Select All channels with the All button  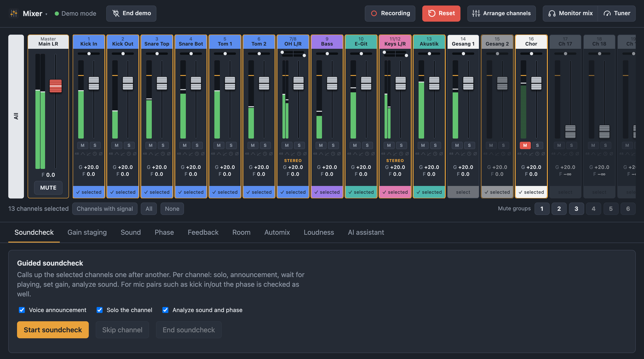click(149, 209)
